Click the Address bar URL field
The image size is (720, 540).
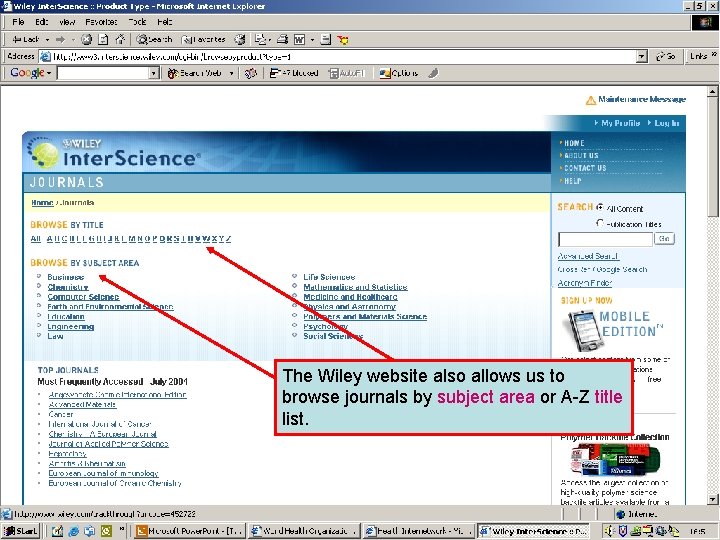343,56
